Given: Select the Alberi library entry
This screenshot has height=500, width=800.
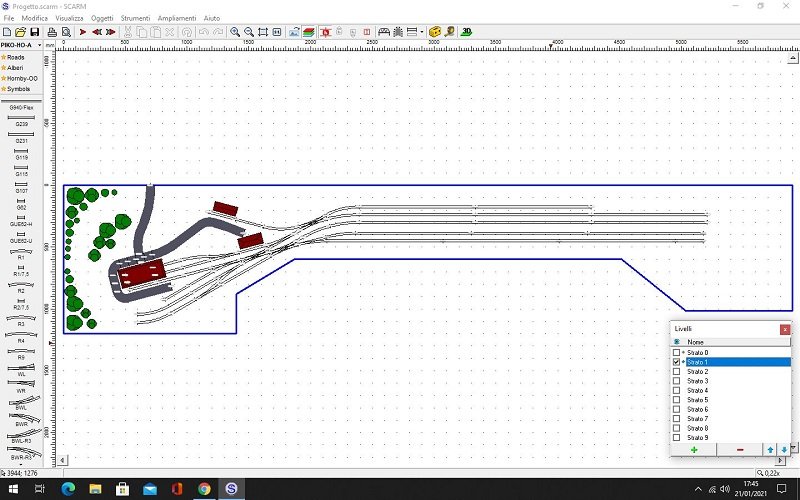Looking at the screenshot, I should pyautogui.click(x=17, y=68).
